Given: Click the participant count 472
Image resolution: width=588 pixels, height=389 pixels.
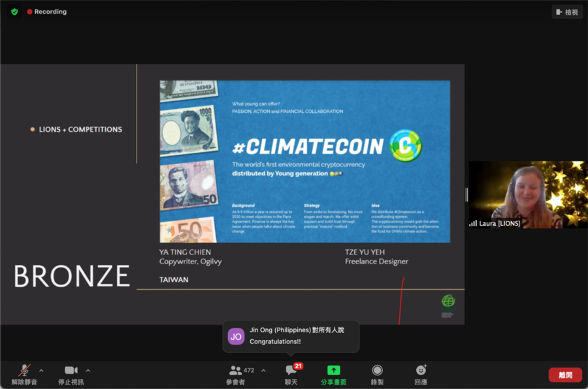Looking at the screenshot, I should click(249, 370).
